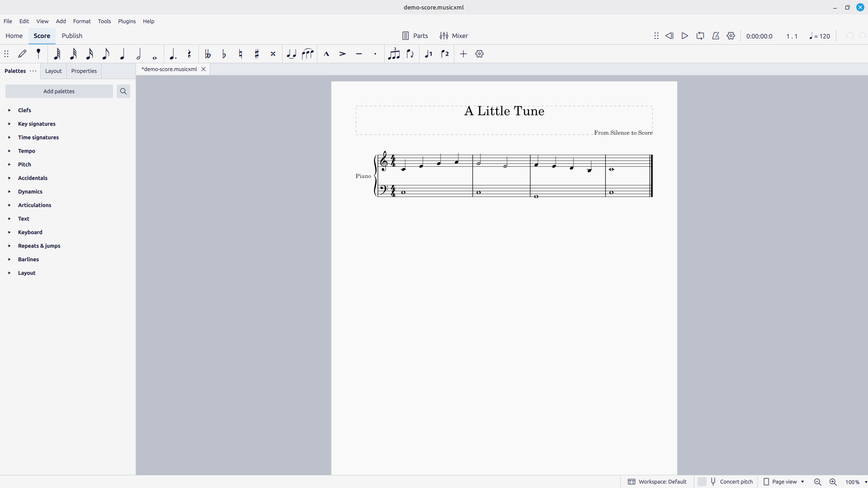Image resolution: width=868 pixels, height=488 pixels.
Task: Toggle Concert pitch
Action: (731, 482)
